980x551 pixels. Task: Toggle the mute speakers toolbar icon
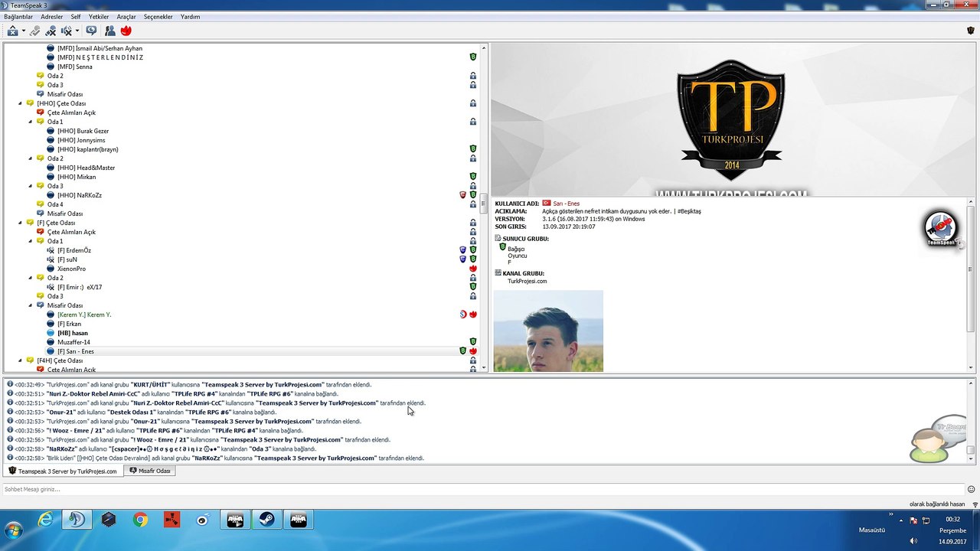point(66,31)
